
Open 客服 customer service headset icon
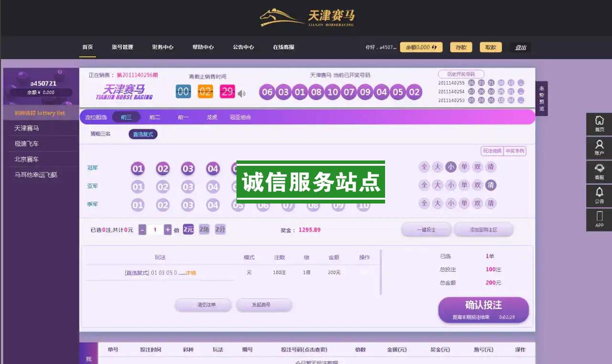click(599, 172)
